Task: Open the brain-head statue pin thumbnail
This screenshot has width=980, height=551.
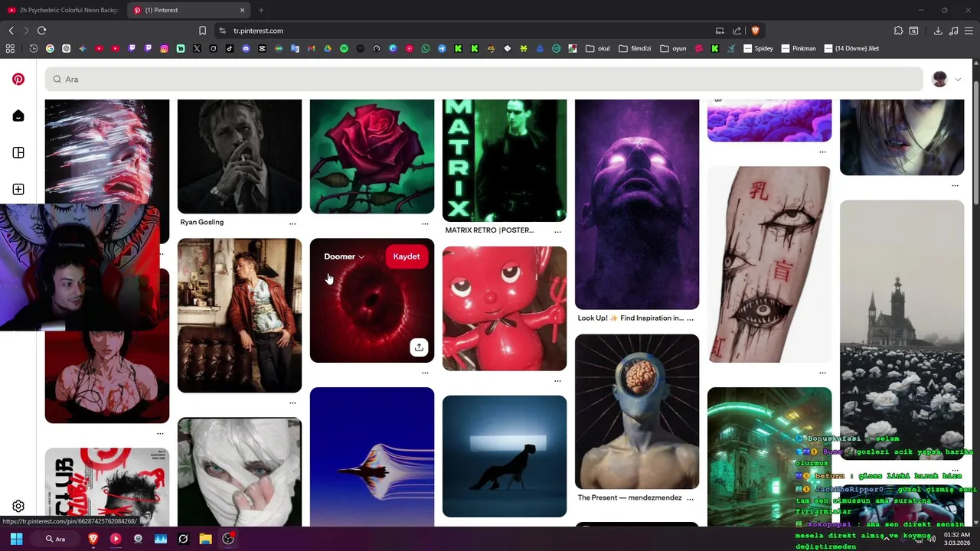Action: [637, 411]
